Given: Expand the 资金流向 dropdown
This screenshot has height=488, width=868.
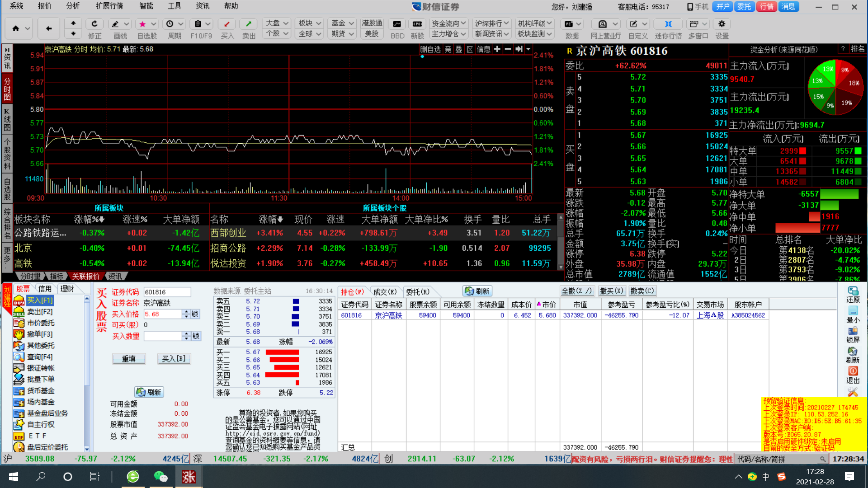Looking at the screenshot, I should coord(463,23).
